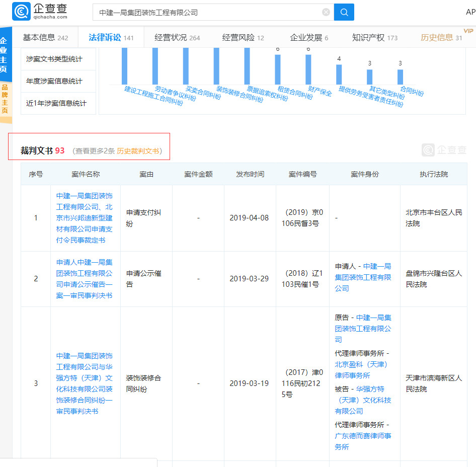Open 北京盈科（天津）律师事务所 link
Screen dimensions: 476x467
pyautogui.click(x=361, y=370)
